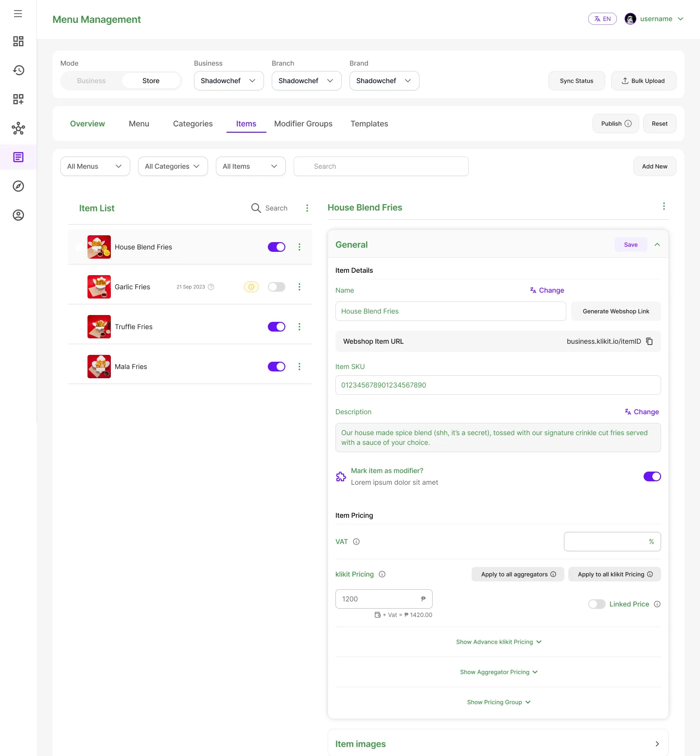This screenshot has height=756, width=700.
Task: Open Garlic Fries row three-dot menu
Action: [299, 287]
